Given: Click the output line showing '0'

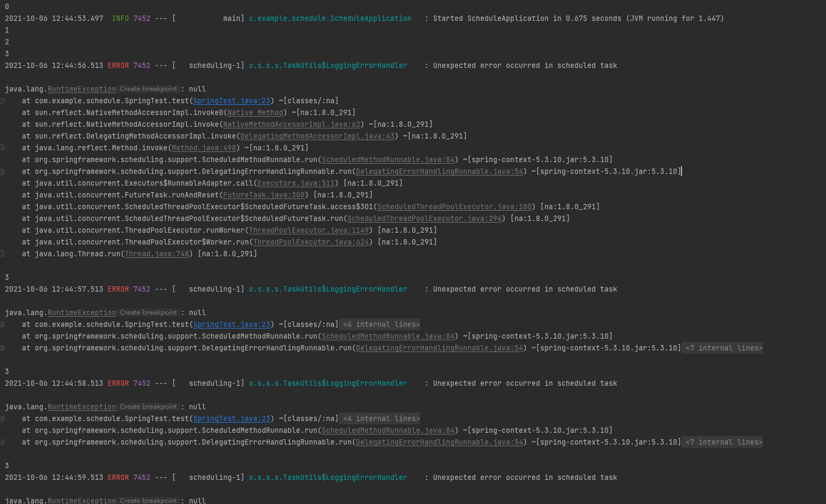Looking at the screenshot, I should pyautogui.click(x=7, y=6).
